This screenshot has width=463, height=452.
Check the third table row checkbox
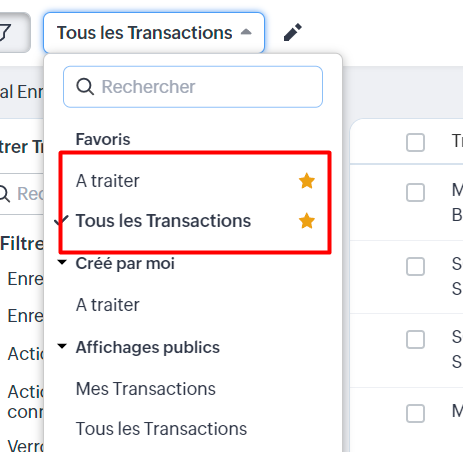coord(415,340)
